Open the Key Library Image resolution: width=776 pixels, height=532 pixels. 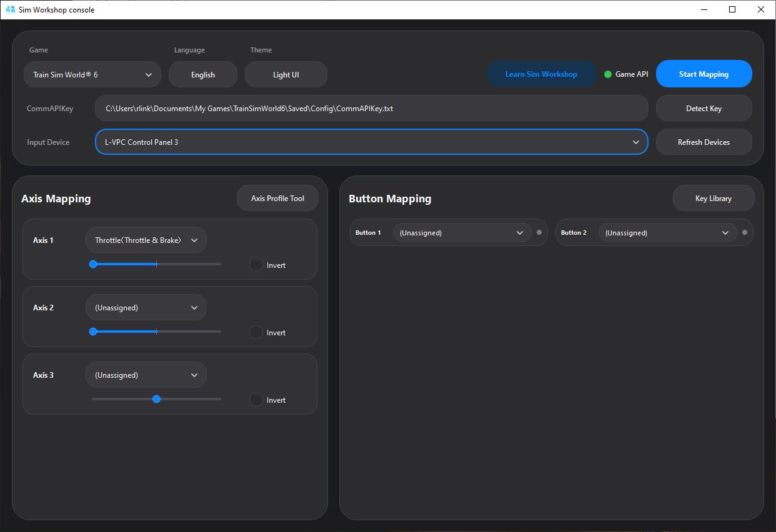pos(713,198)
